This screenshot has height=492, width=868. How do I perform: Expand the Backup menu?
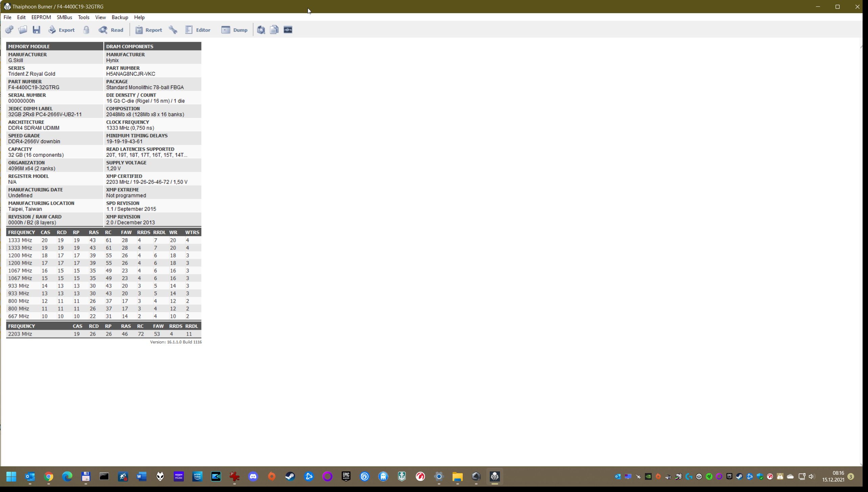(x=120, y=17)
